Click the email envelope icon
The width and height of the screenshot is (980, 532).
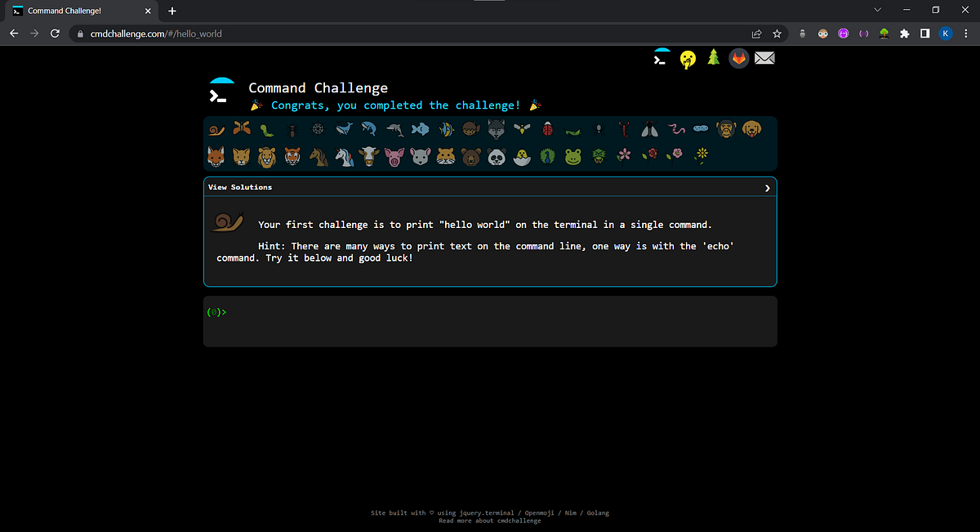(764, 58)
